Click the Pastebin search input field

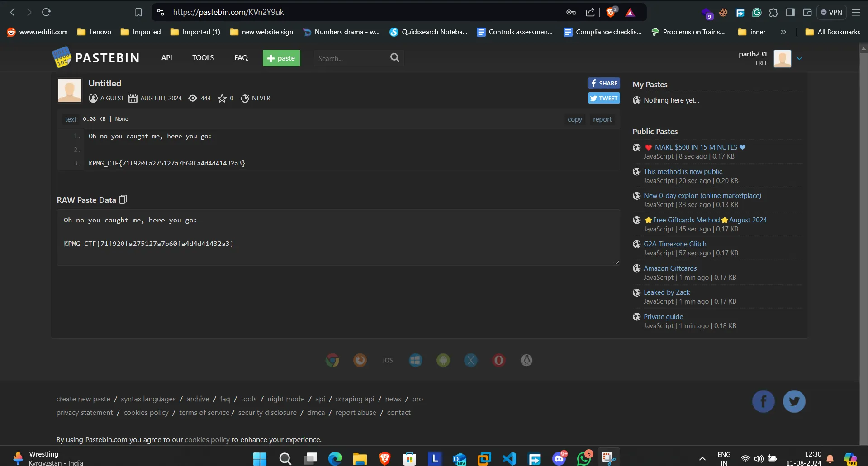(x=351, y=58)
